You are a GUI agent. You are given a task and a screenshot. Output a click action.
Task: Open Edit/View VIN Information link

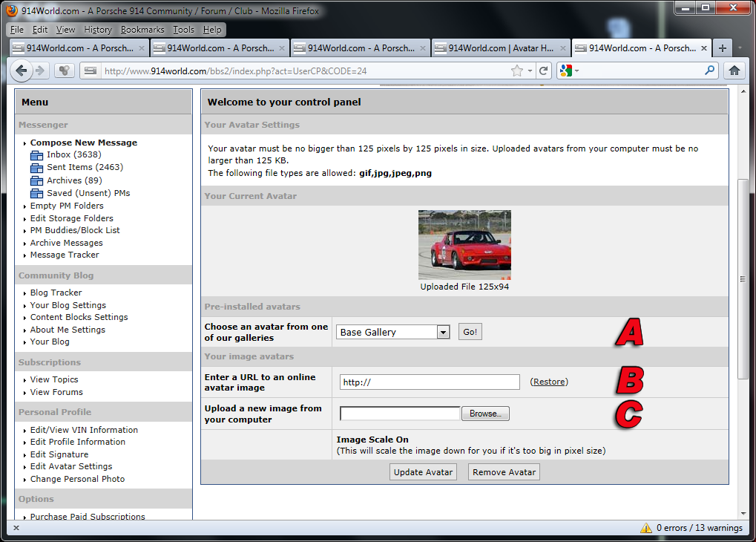[x=84, y=430]
